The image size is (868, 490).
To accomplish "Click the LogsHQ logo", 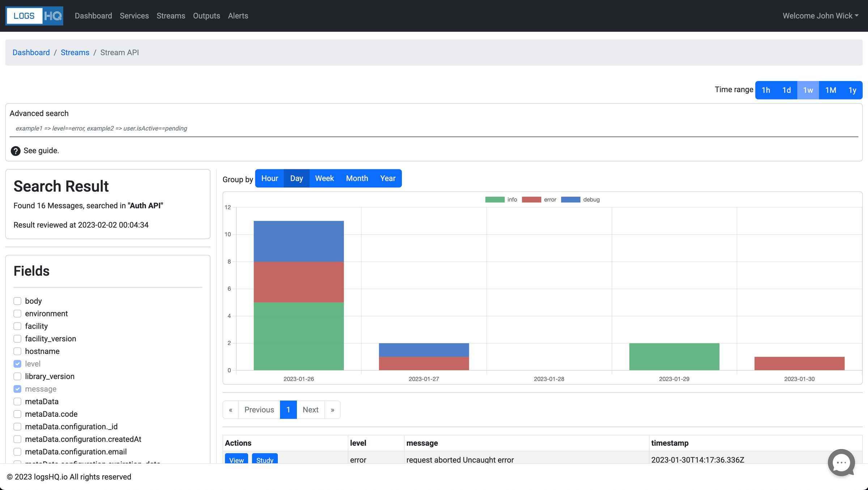I will [34, 16].
